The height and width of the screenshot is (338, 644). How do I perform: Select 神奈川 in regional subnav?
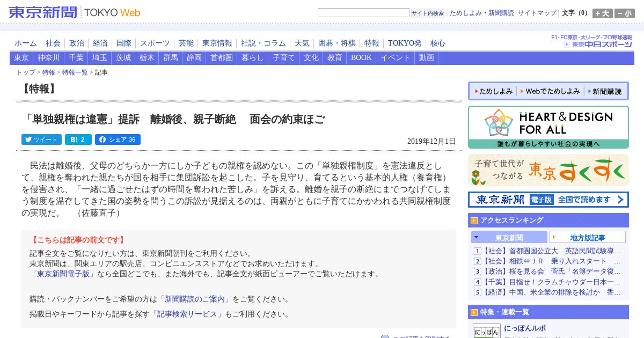(49, 58)
